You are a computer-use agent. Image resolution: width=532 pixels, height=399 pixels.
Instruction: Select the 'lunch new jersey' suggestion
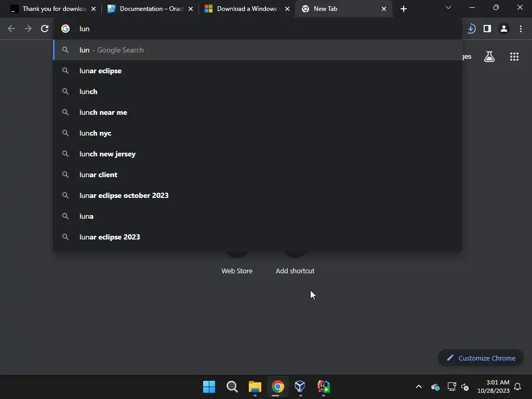click(x=258, y=154)
